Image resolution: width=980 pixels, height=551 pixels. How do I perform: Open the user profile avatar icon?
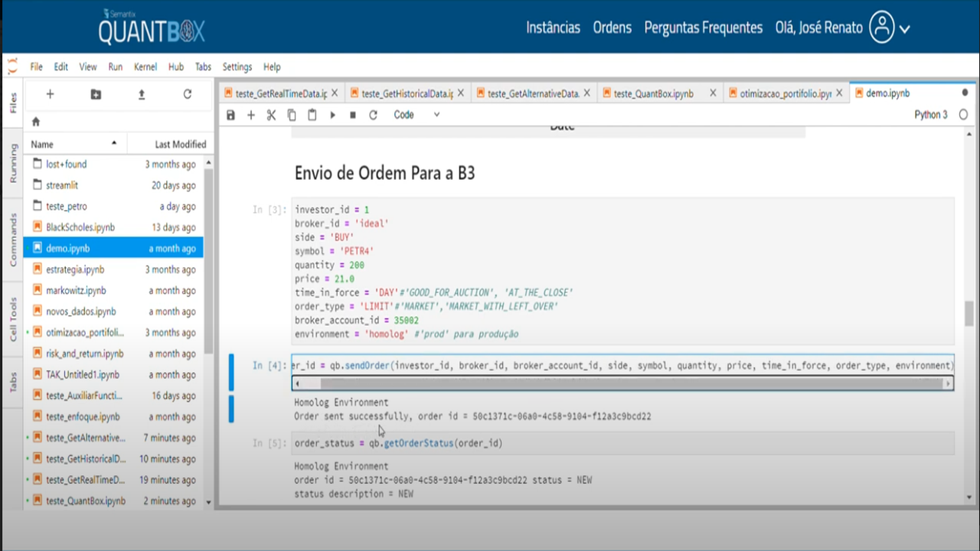point(883,28)
